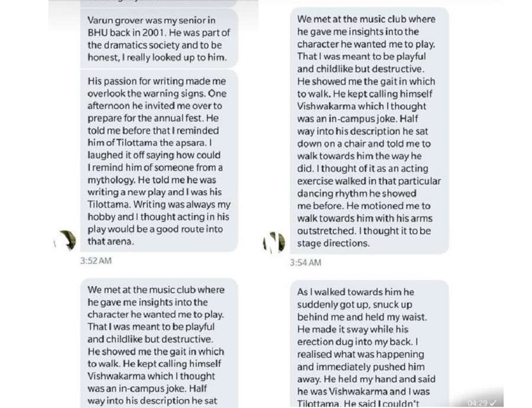Click the sender avatar beside the 3:54 AM message
Screen dimensions: 532x408
click(273, 242)
